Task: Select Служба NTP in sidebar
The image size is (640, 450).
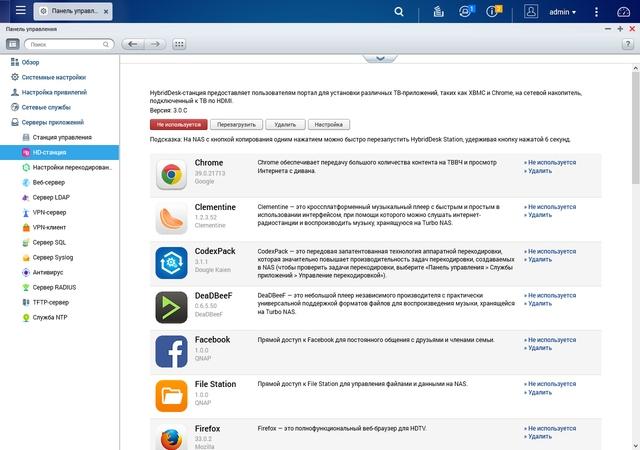Action: pyautogui.click(x=59, y=317)
